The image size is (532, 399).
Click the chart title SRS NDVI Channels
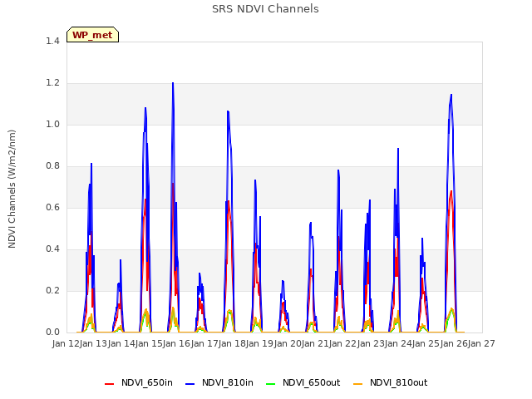(x=265, y=9)
